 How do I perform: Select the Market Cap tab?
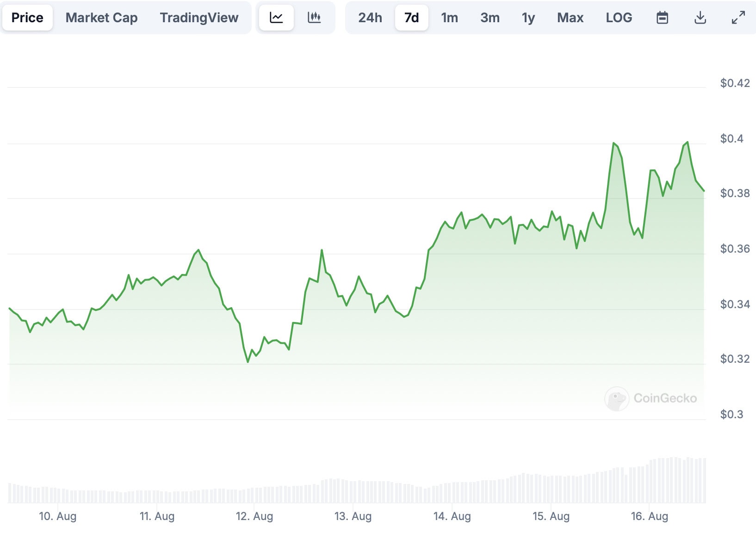(x=101, y=18)
